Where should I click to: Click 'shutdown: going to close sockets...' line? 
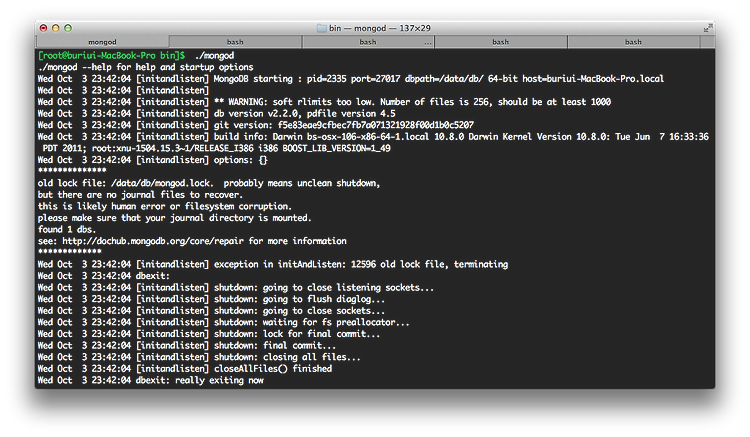pyautogui.click(x=211, y=311)
